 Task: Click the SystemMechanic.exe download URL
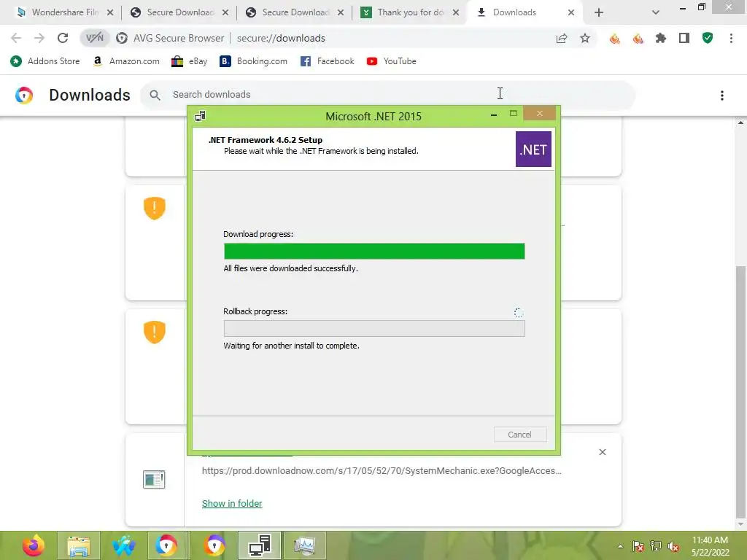pos(382,470)
